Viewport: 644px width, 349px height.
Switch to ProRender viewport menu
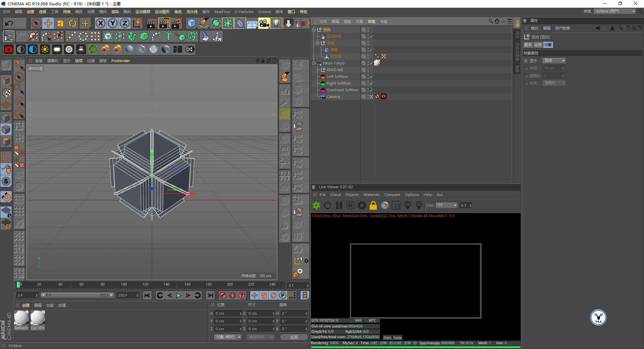[x=120, y=61]
